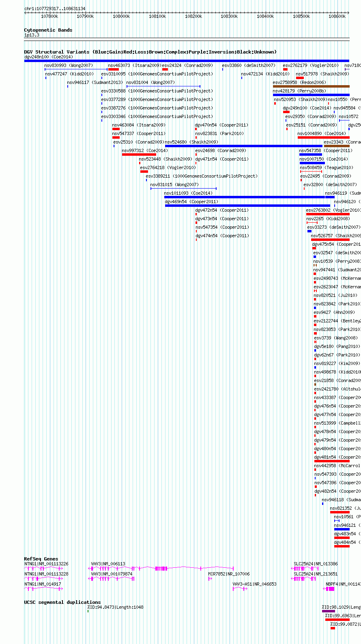Select the 107800k ruler position label

(49, 16)
